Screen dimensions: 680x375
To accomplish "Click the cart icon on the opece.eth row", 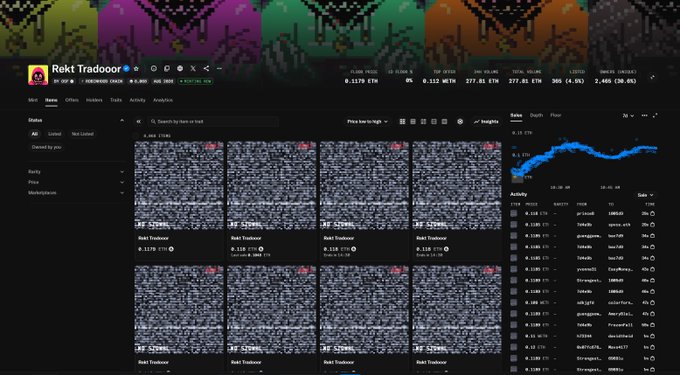I will (652, 225).
